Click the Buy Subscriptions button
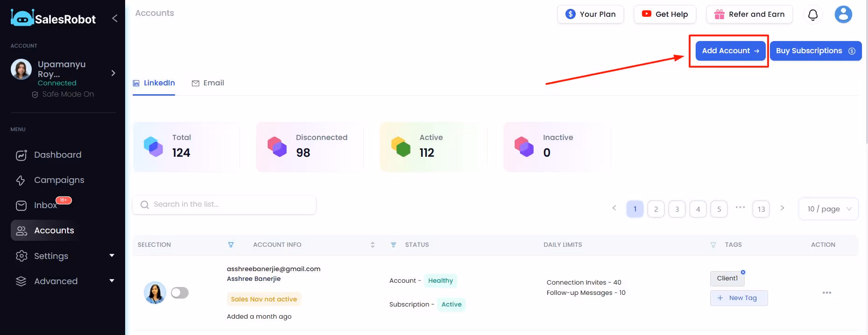868x335 pixels. [x=816, y=51]
